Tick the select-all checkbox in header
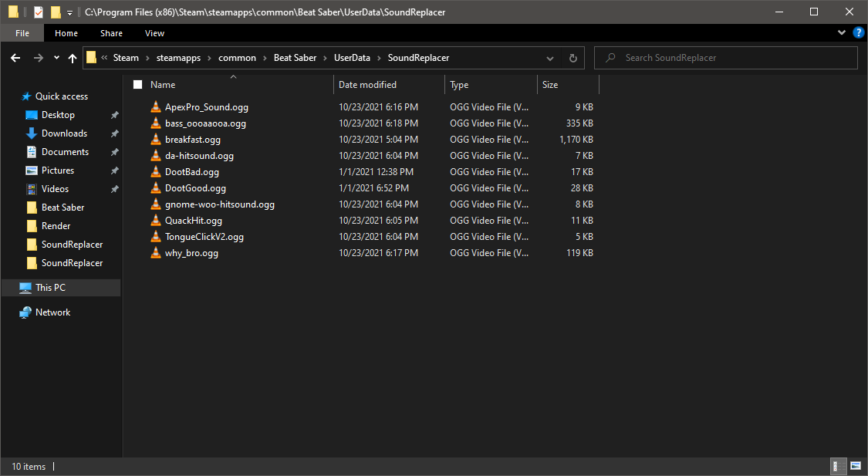Image resolution: width=868 pixels, height=476 pixels. (x=138, y=85)
